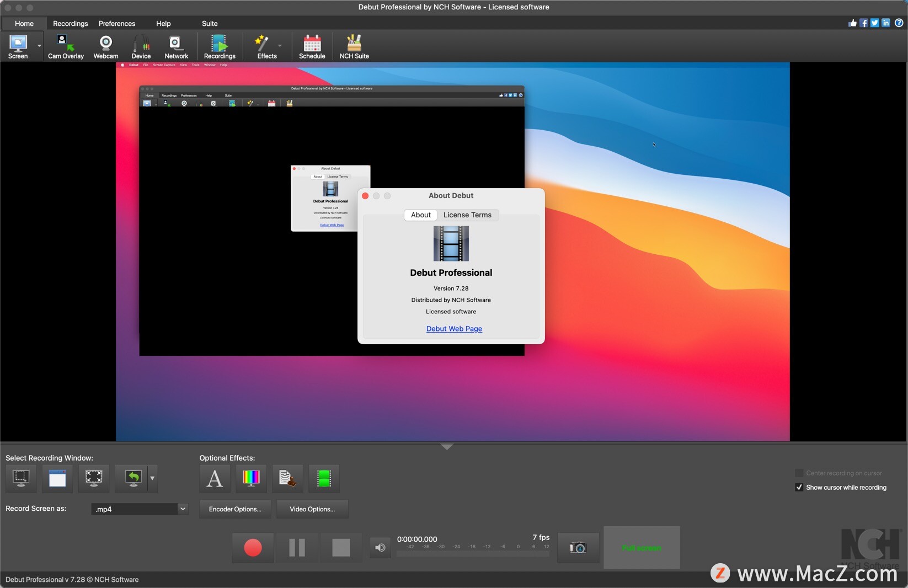The width and height of the screenshot is (908, 588).
Task: Open the Recordings list toolbar icon
Action: tap(220, 46)
